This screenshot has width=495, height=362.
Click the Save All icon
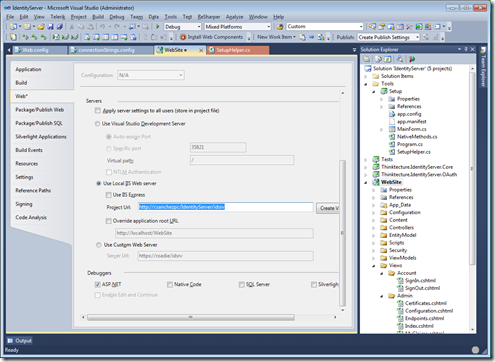tap(60, 27)
